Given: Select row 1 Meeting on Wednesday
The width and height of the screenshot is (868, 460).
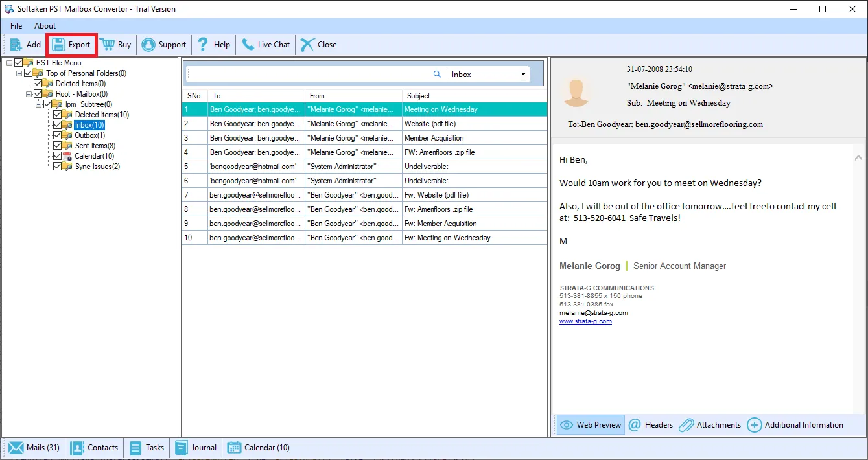Looking at the screenshot, I should point(364,109).
